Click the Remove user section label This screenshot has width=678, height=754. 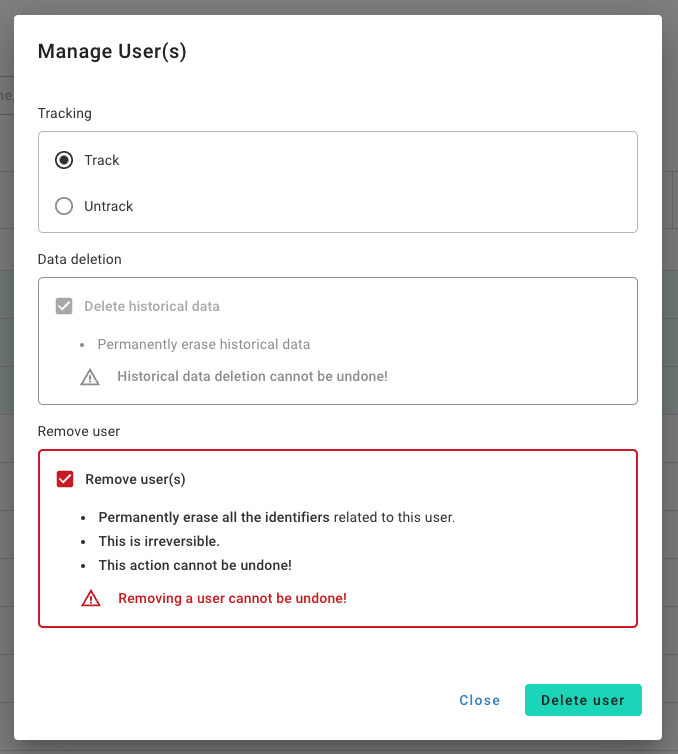click(79, 431)
